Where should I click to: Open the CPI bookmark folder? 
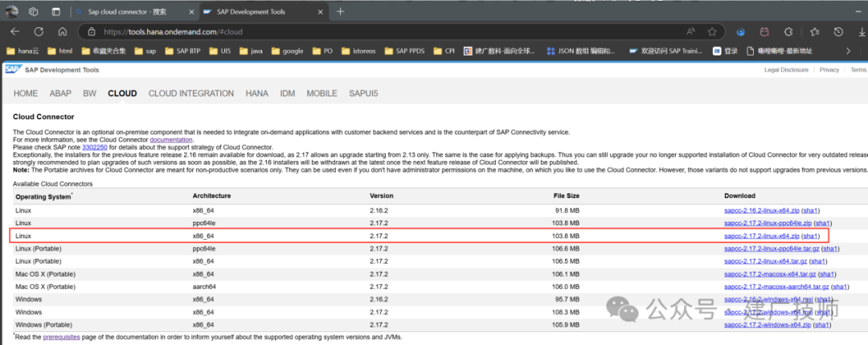[444, 51]
